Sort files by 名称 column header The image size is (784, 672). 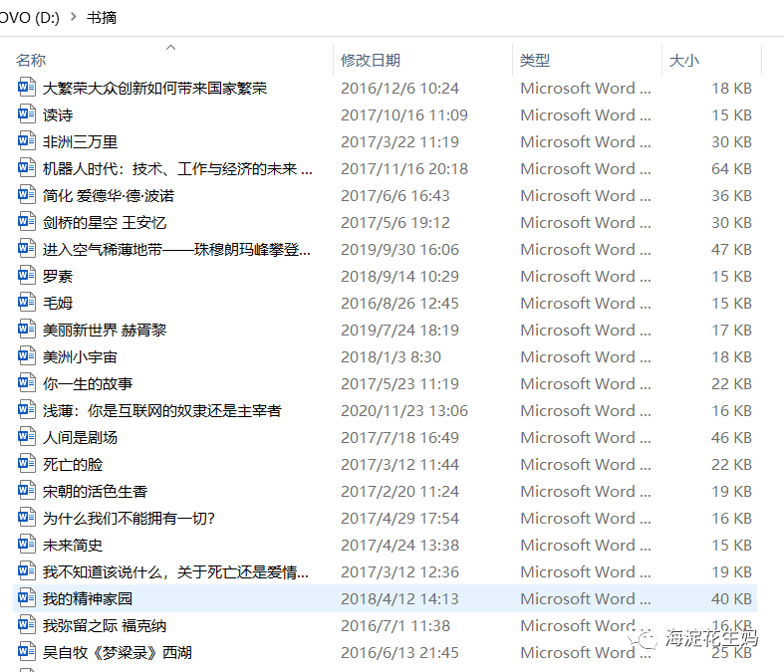[31, 61]
